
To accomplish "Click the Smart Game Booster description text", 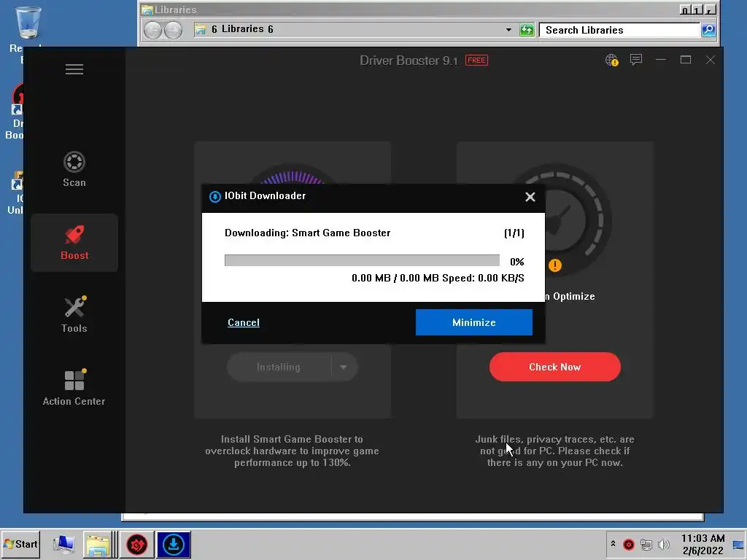I will click(x=292, y=451).
